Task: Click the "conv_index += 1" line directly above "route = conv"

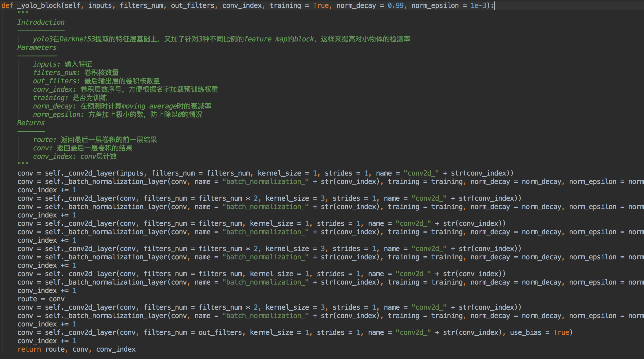Action: point(47,291)
